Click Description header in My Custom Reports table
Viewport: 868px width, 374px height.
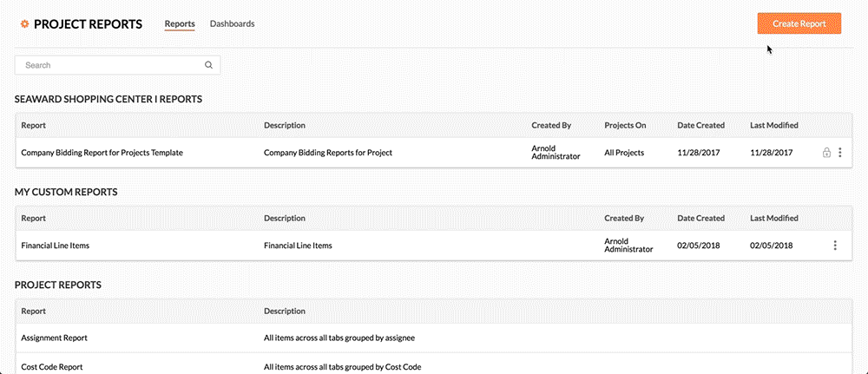[x=285, y=219]
